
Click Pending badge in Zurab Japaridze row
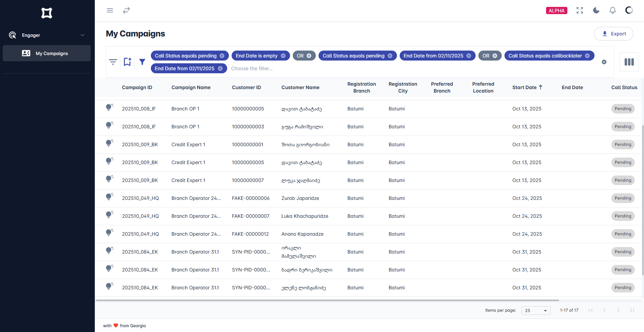pyautogui.click(x=623, y=198)
